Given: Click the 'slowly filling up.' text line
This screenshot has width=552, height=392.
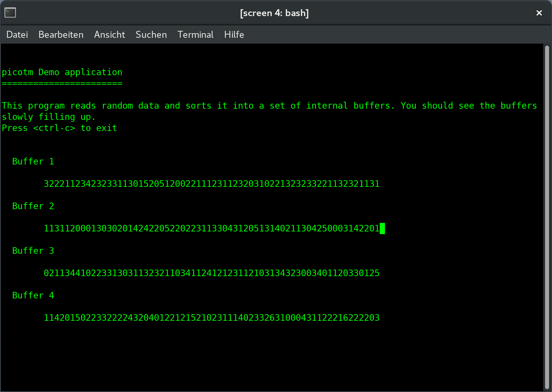Looking at the screenshot, I should click(49, 117).
